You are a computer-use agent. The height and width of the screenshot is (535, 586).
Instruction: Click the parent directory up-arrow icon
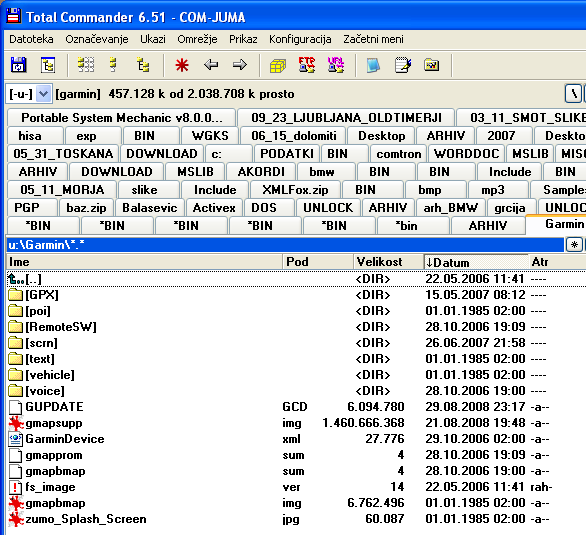16,279
